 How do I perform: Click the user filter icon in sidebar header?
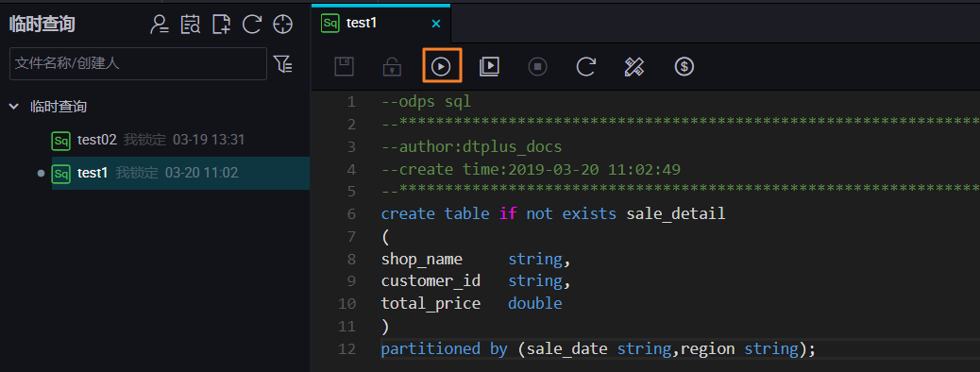[x=160, y=25]
